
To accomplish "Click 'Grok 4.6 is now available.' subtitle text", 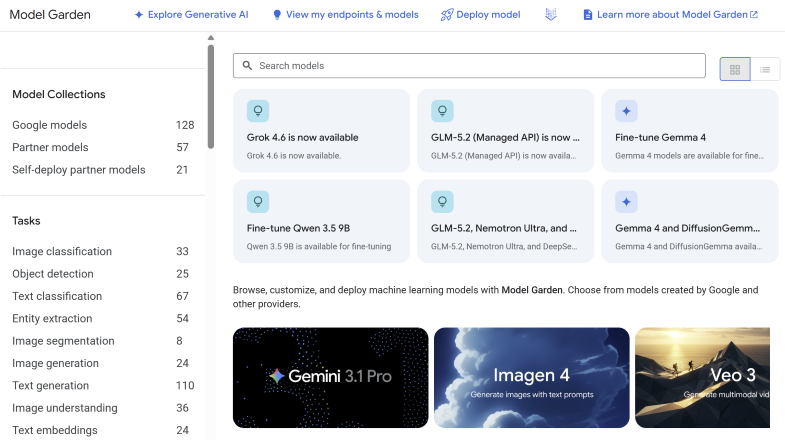I will pyautogui.click(x=294, y=156).
